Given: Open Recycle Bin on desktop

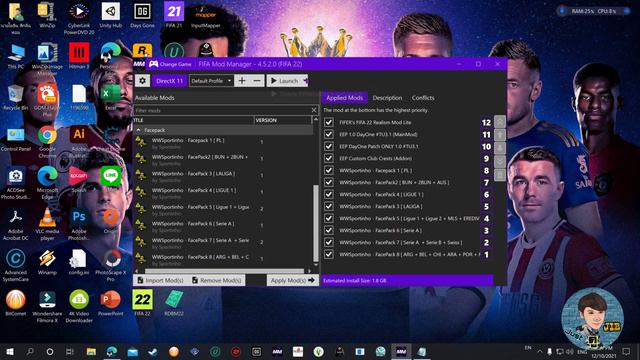Looking at the screenshot, I should (x=16, y=98).
